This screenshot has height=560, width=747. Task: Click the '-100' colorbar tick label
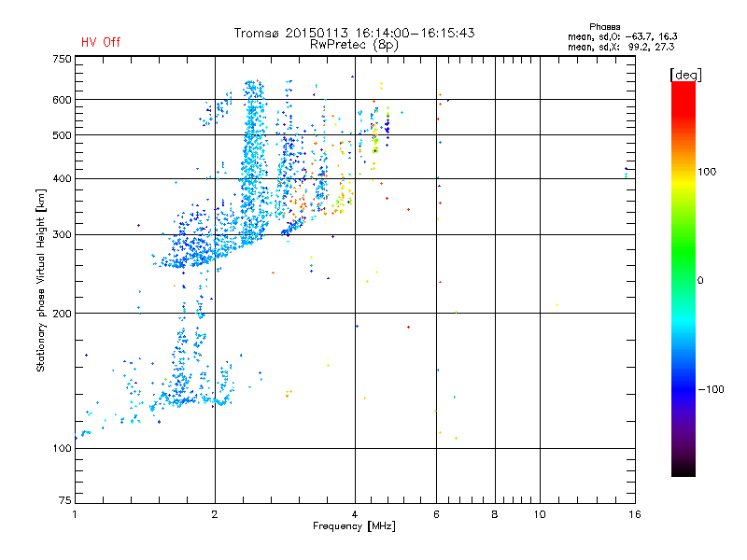click(711, 389)
